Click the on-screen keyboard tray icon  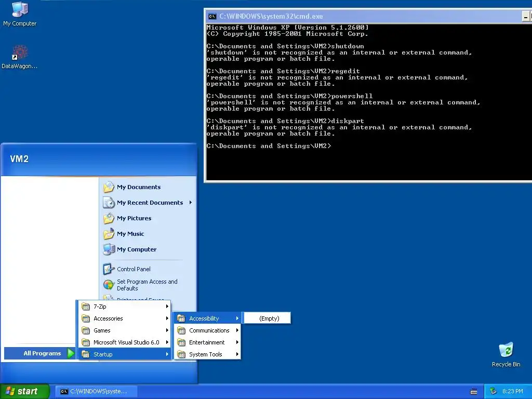474,392
